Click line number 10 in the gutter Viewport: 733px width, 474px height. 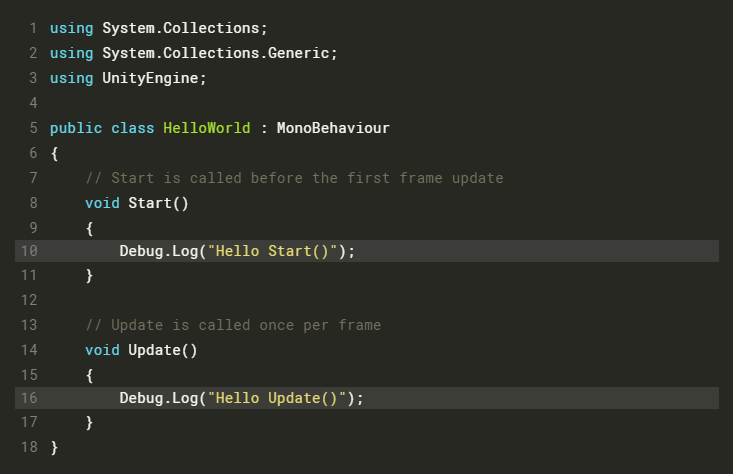point(28,251)
